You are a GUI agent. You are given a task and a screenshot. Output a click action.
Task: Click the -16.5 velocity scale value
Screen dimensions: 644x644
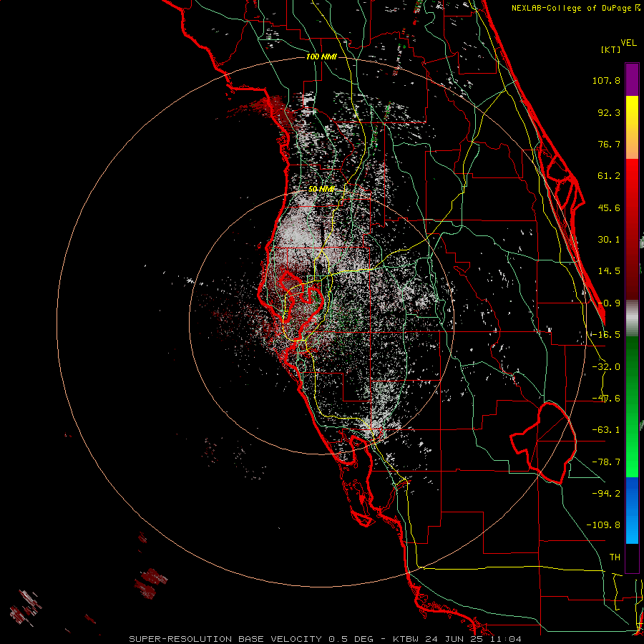pos(606,335)
